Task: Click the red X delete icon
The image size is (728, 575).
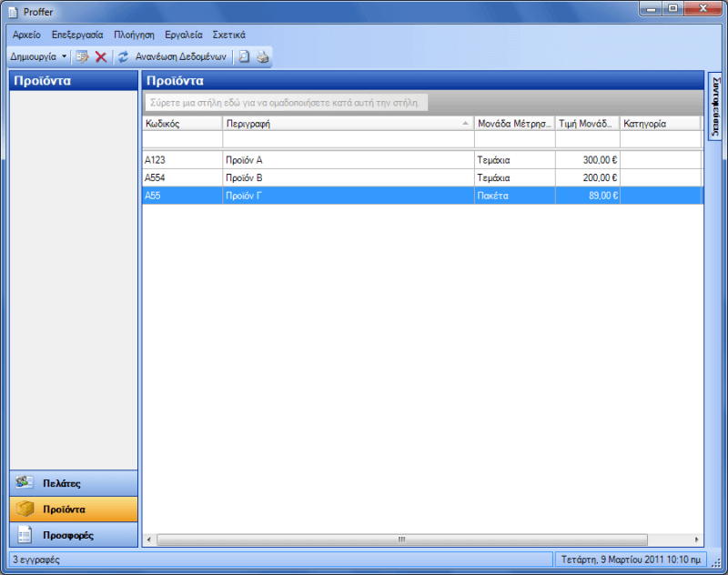Action: pyautogui.click(x=101, y=56)
